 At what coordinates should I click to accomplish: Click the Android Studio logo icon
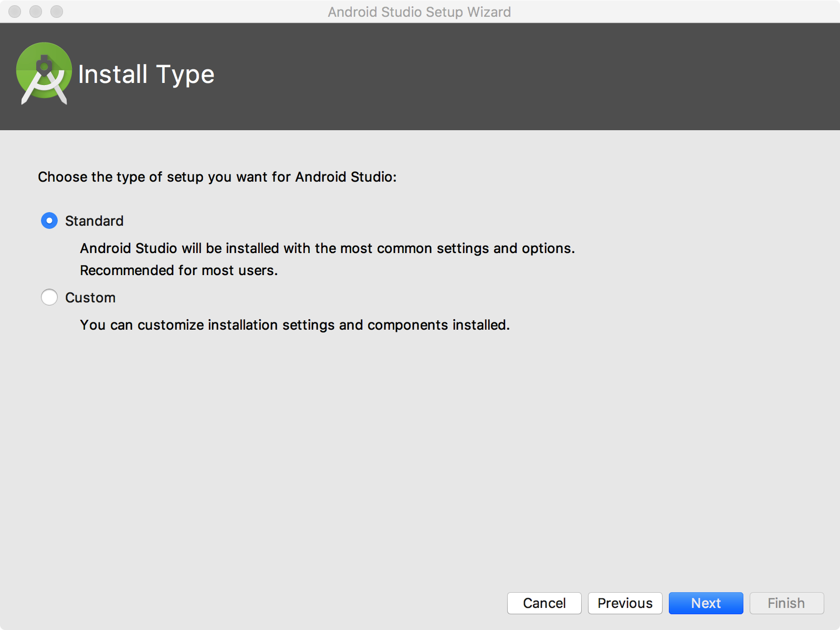(x=44, y=73)
